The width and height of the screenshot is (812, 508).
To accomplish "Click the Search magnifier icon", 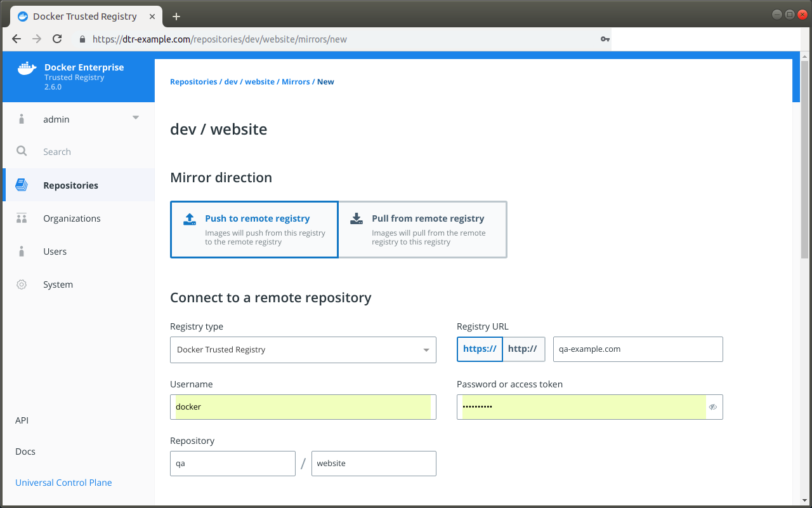I will pyautogui.click(x=22, y=151).
